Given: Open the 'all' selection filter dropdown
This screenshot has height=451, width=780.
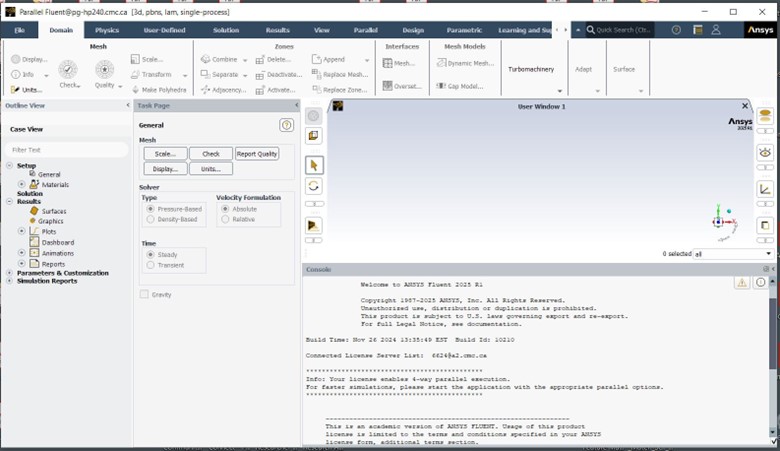Looking at the screenshot, I should 733,254.
